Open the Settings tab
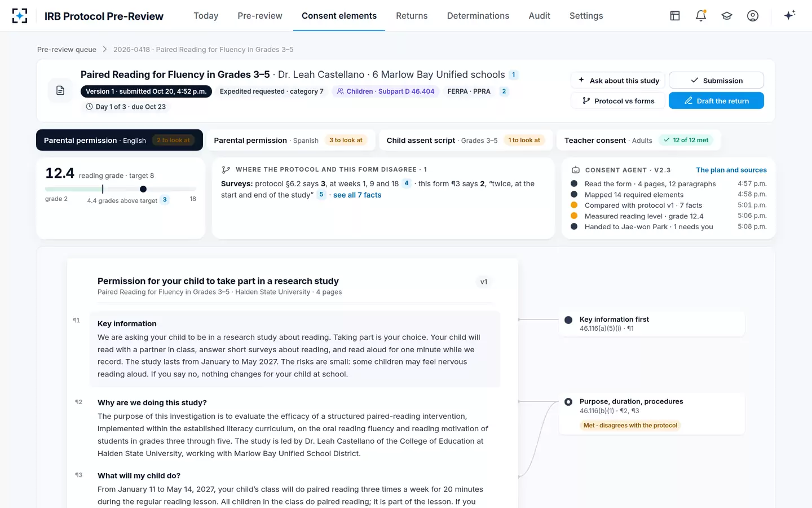Image resolution: width=812 pixels, height=508 pixels. (x=586, y=16)
